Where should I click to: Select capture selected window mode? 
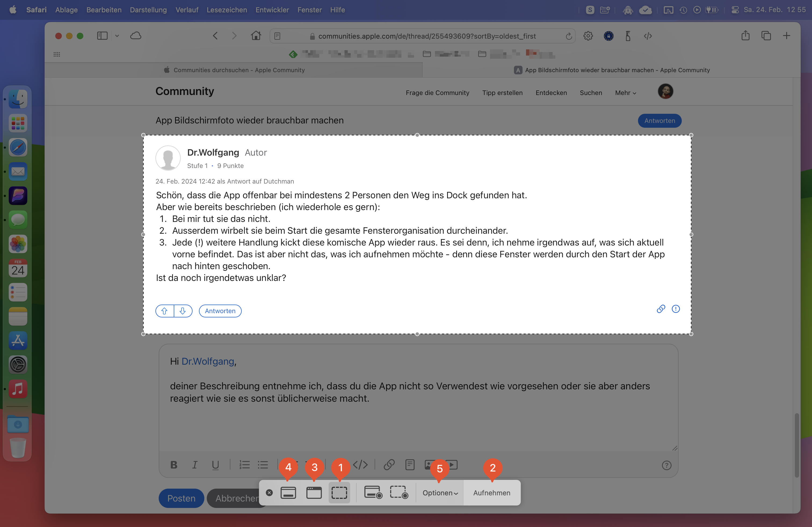click(x=314, y=493)
